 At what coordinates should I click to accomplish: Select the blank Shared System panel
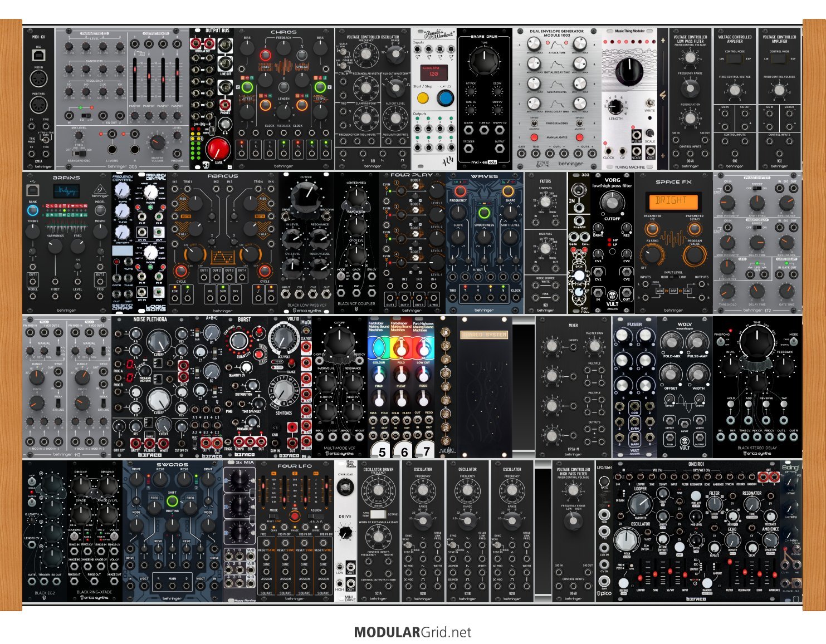point(485,387)
